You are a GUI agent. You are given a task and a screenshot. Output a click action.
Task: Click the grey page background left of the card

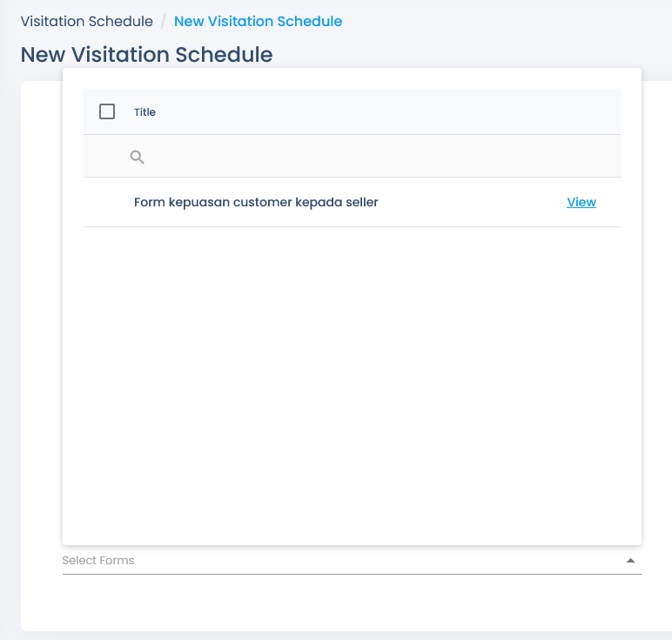pyautogui.click(x=10, y=343)
